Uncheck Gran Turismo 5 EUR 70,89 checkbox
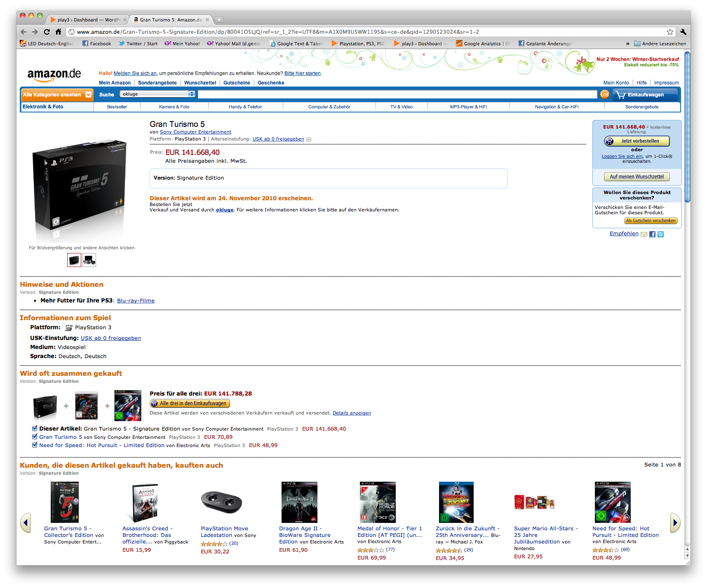Viewport: 707px width, 588px height. tap(35, 437)
